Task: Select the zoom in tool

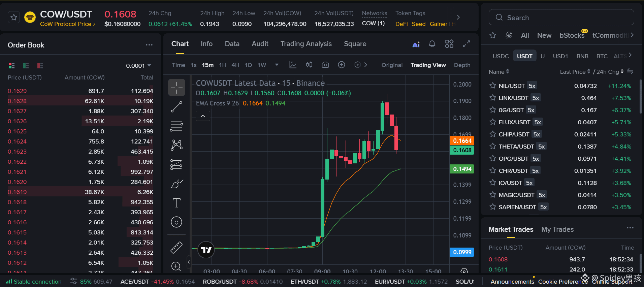Action: point(176,266)
